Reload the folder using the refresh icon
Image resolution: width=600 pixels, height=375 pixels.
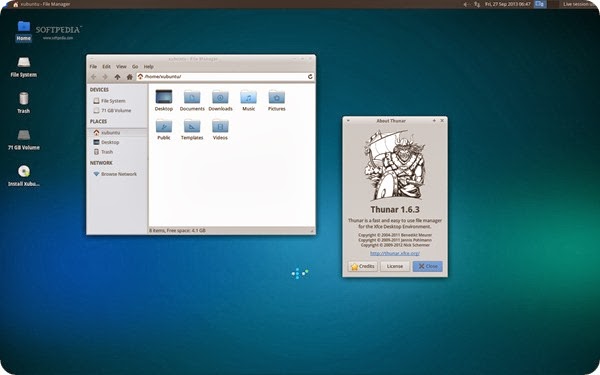[x=310, y=77]
